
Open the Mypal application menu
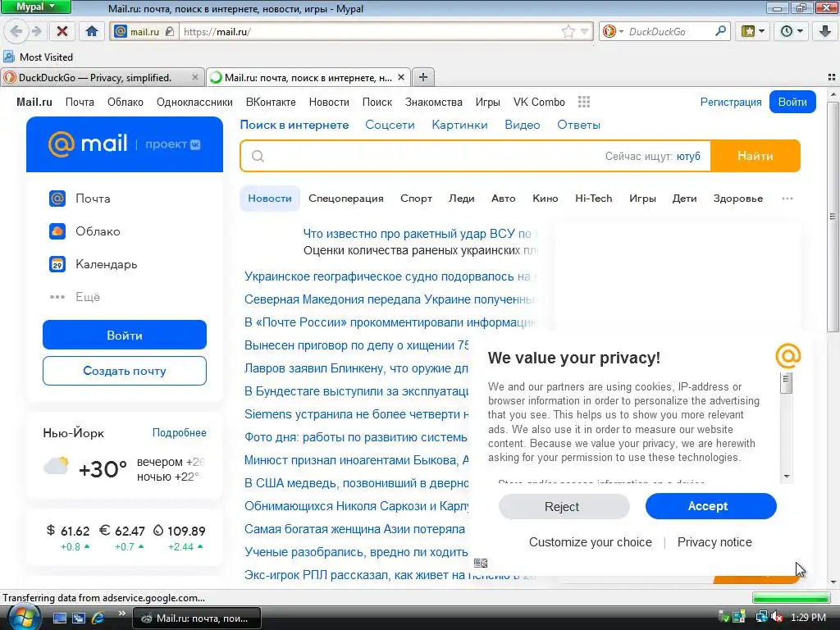click(x=35, y=7)
